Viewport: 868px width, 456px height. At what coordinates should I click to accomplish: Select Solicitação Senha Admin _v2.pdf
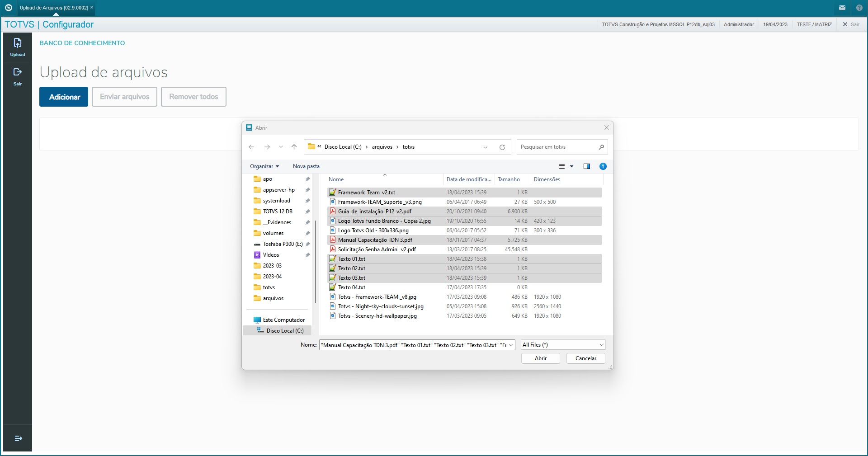pyautogui.click(x=464, y=249)
